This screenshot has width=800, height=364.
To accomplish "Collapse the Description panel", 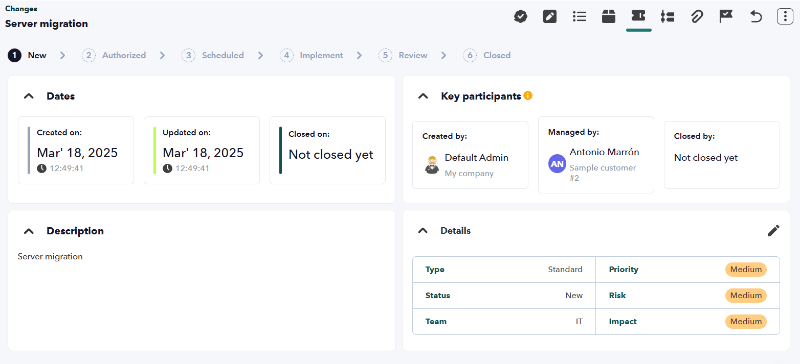I will coord(29,231).
